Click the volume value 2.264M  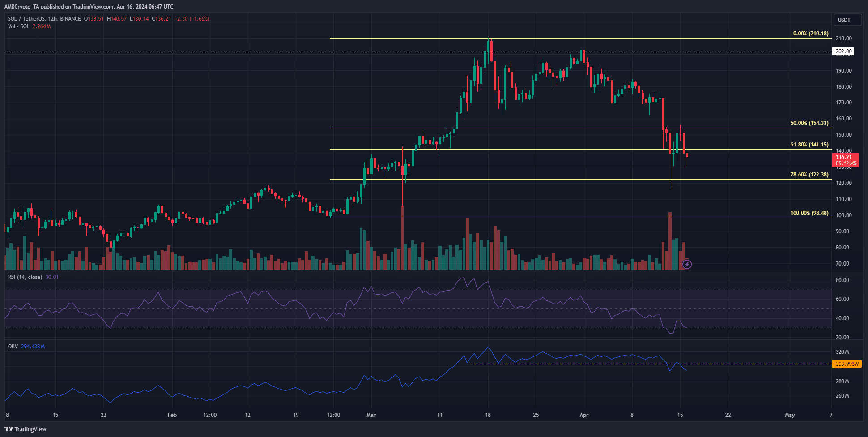tap(42, 26)
